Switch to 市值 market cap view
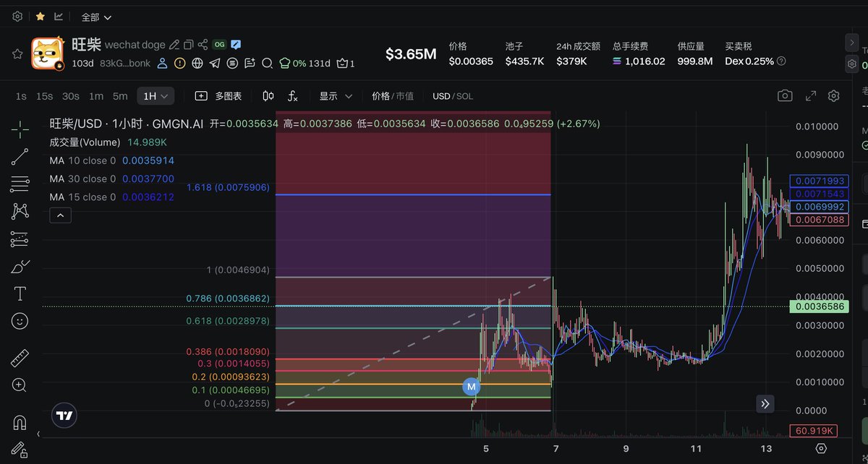Image resolution: width=868 pixels, height=464 pixels. (x=405, y=96)
